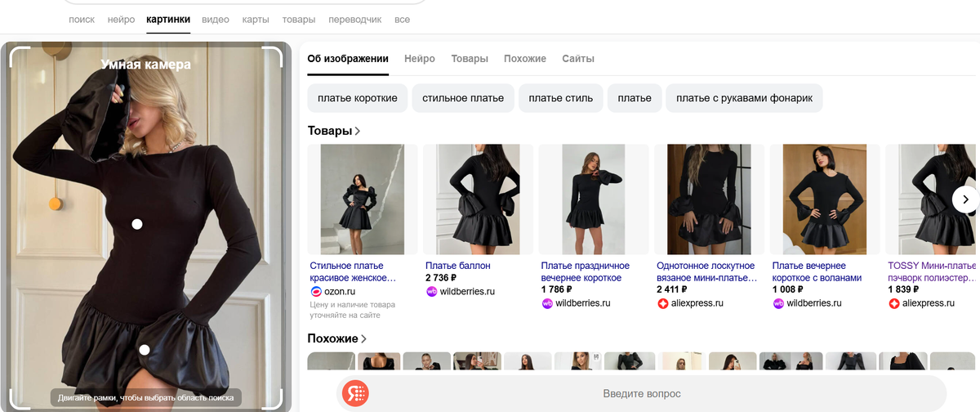Click the aliexpress icon under TOSSY Мини-платье
Image resolution: width=980 pixels, height=412 pixels.
(894, 303)
